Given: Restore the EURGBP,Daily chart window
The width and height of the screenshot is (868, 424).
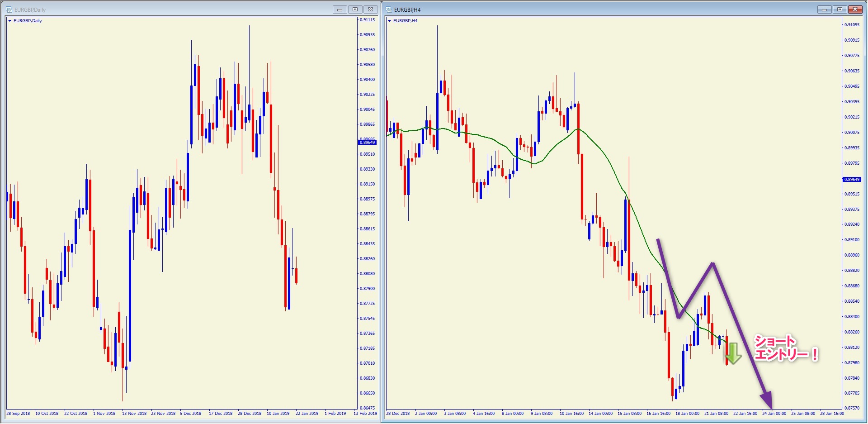Looking at the screenshot, I should (355, 10).
